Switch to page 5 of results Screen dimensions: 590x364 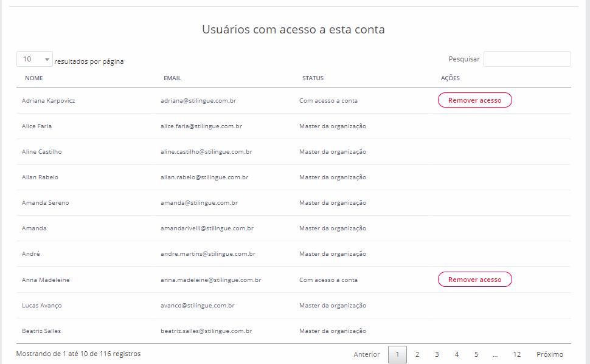pyautogui.click(x=476, y=354)
